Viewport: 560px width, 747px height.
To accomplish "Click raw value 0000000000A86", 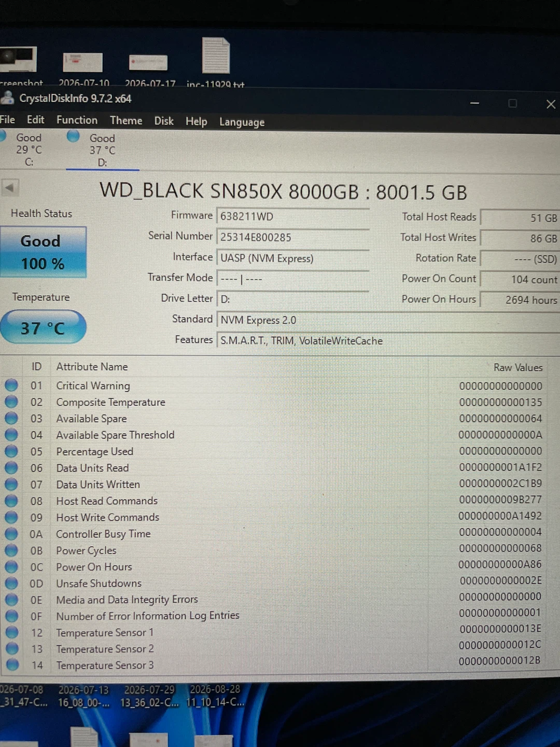I will click(x=500, y=564).
